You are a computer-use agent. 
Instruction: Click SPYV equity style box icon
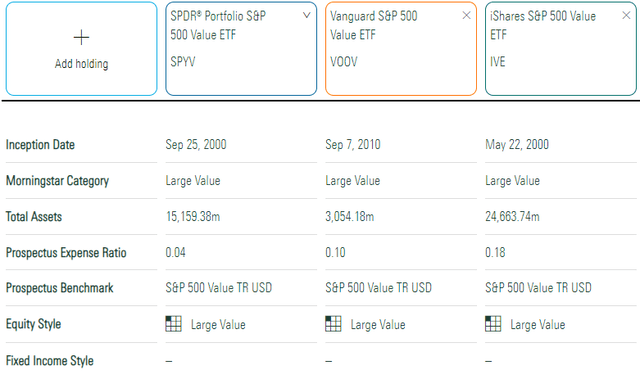click(173, 324)
